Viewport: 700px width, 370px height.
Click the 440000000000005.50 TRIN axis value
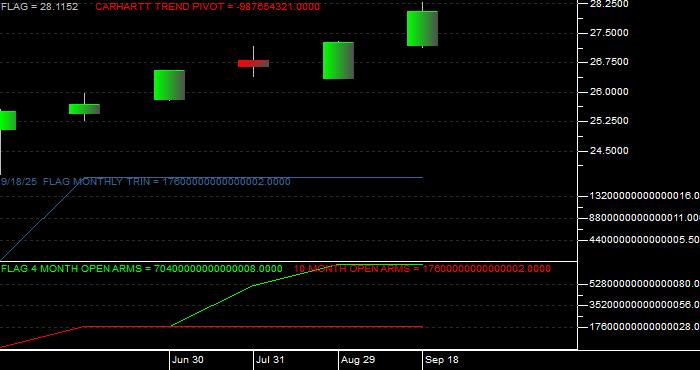pyautogui.click(x=645, y=240)
